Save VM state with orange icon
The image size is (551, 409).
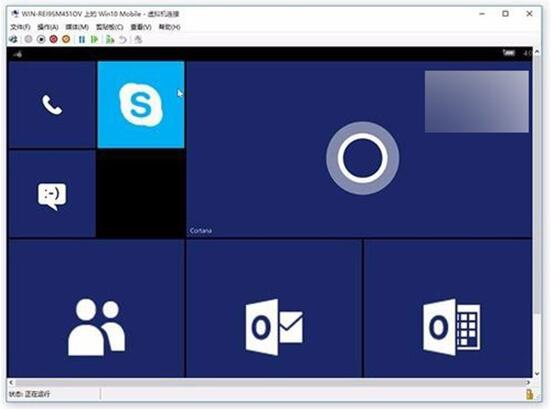pyautogui.click(x=66, y=39)
